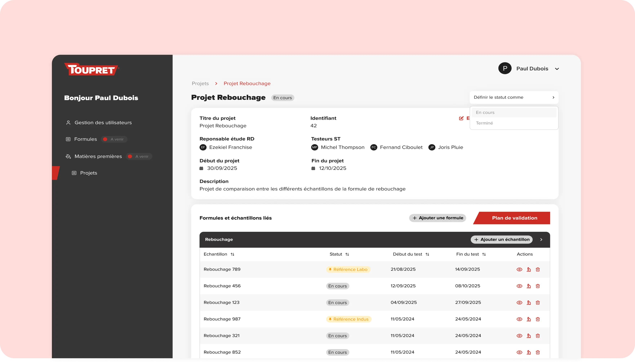Open the Paul Dubois account dropdown arrow
Screen dimensions: 635x364
point(557,69)
